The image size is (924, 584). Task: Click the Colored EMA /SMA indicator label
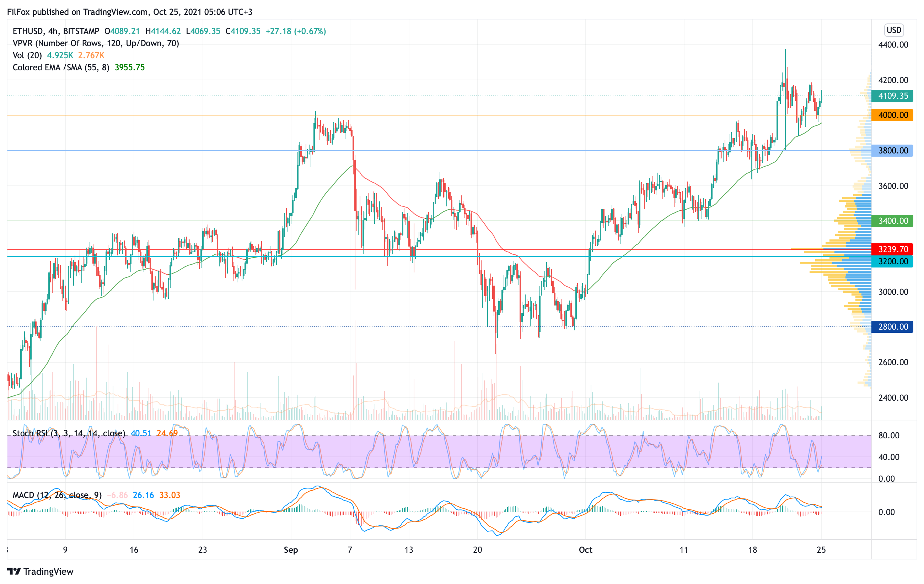click(61, 67)
